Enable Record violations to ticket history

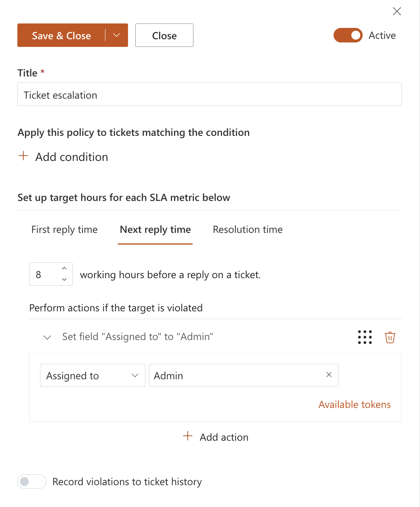32,482
